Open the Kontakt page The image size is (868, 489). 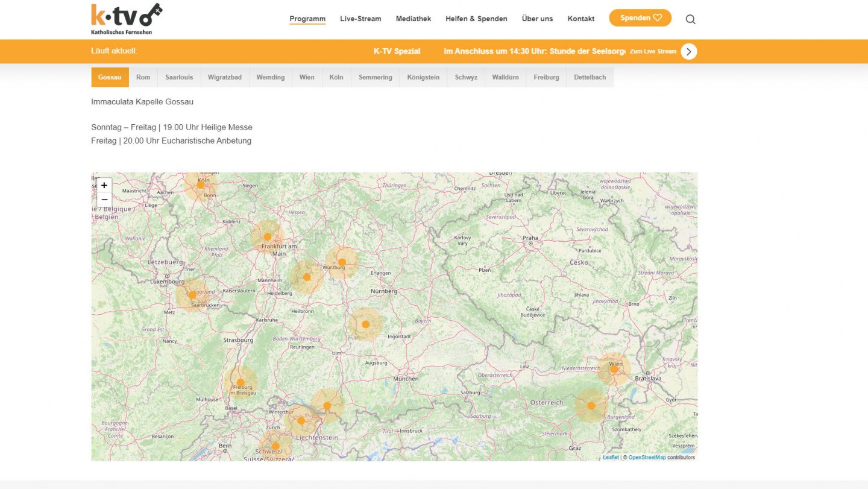point(581,19)
